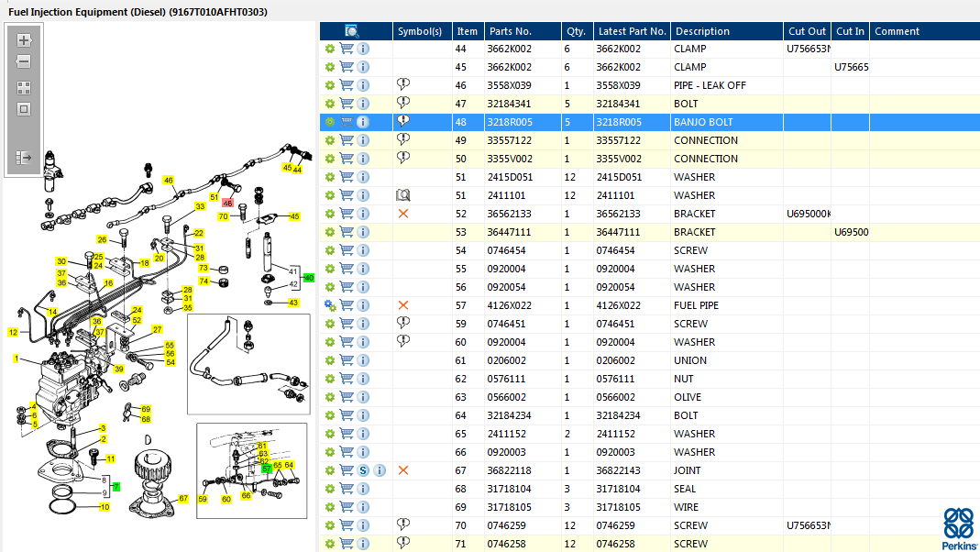Click the single-square fit view icon
The width and height of the screenshot is (980, 552).
[x=24, y=109]
